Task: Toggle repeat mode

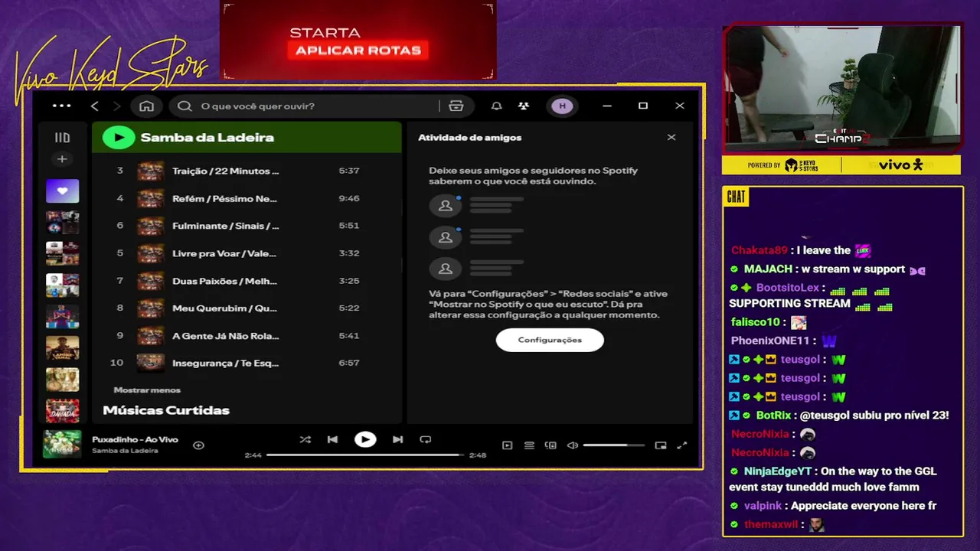Action: coord(426,439)
